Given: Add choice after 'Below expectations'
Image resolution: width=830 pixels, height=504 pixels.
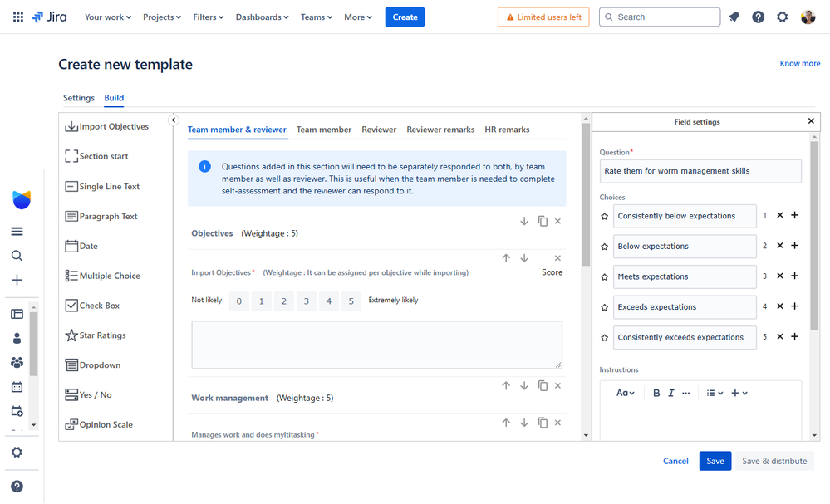Looking at the screenshot, I should 794,246.
